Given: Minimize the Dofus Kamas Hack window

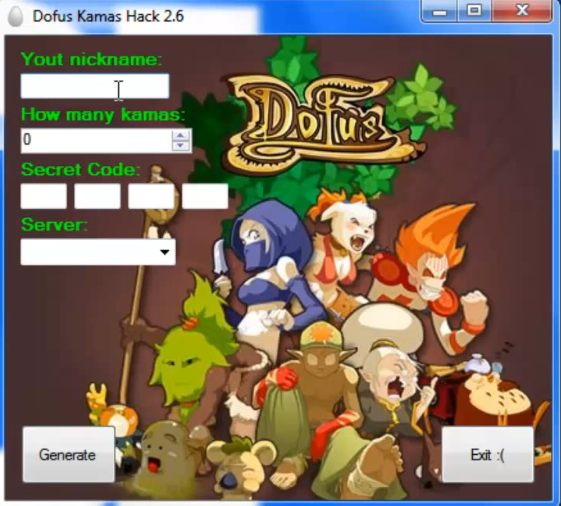Looking at the screenshot, I should click(439, 11).
